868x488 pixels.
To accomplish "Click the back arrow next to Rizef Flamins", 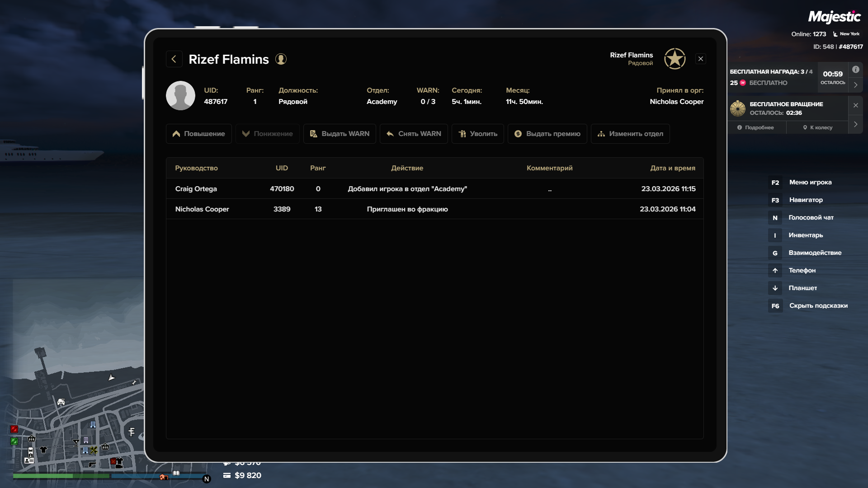I will (174, 59).
